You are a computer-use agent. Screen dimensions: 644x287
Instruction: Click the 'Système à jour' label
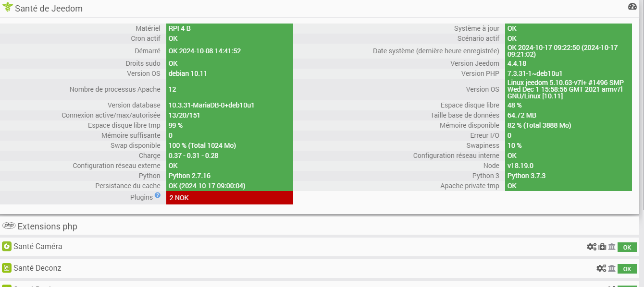click(x=477, y=28)
